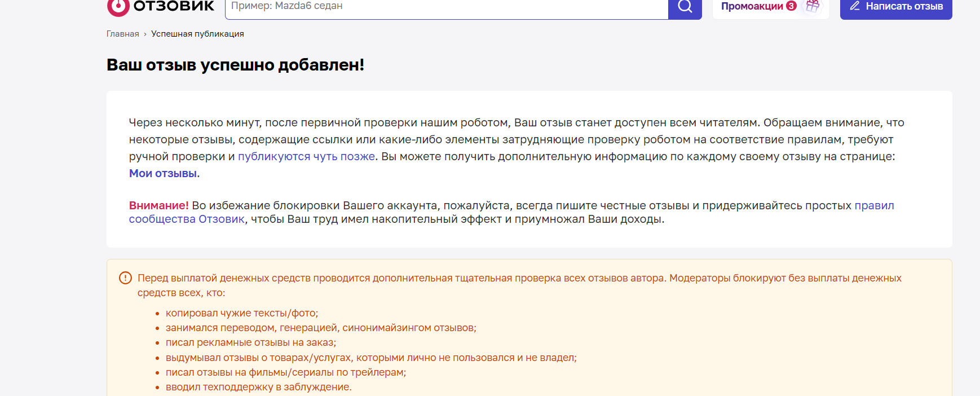Click the orange warning exclamation icon
The height and width of the screenshot is (396, 980).
[125, 278]
